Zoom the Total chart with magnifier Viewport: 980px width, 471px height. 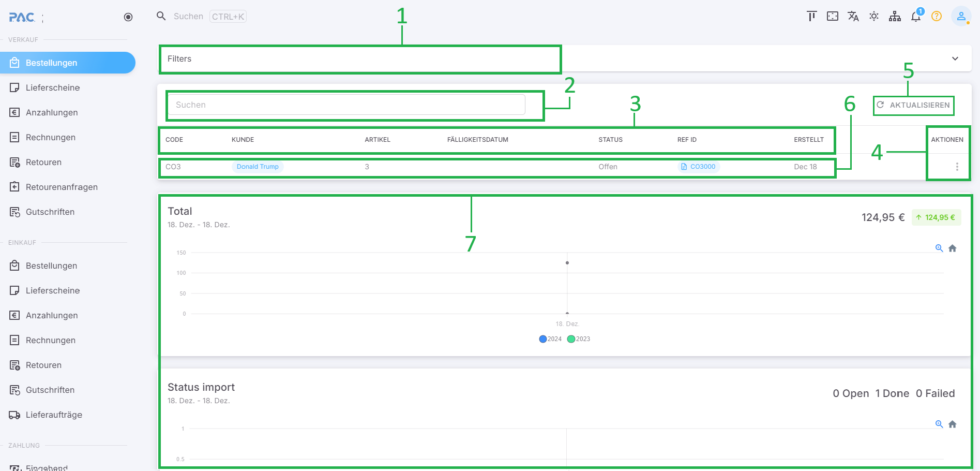[939, 248]
